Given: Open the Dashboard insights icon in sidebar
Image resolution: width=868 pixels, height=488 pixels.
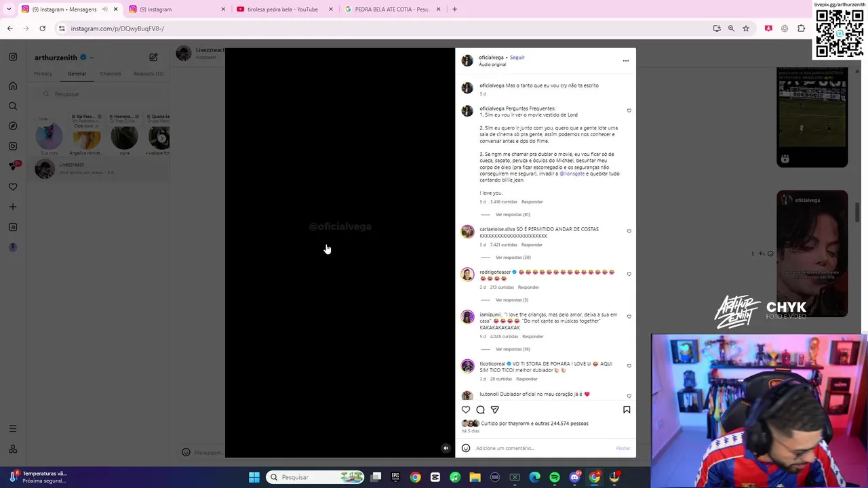Looking at the screenshot, I should [13, 227].
